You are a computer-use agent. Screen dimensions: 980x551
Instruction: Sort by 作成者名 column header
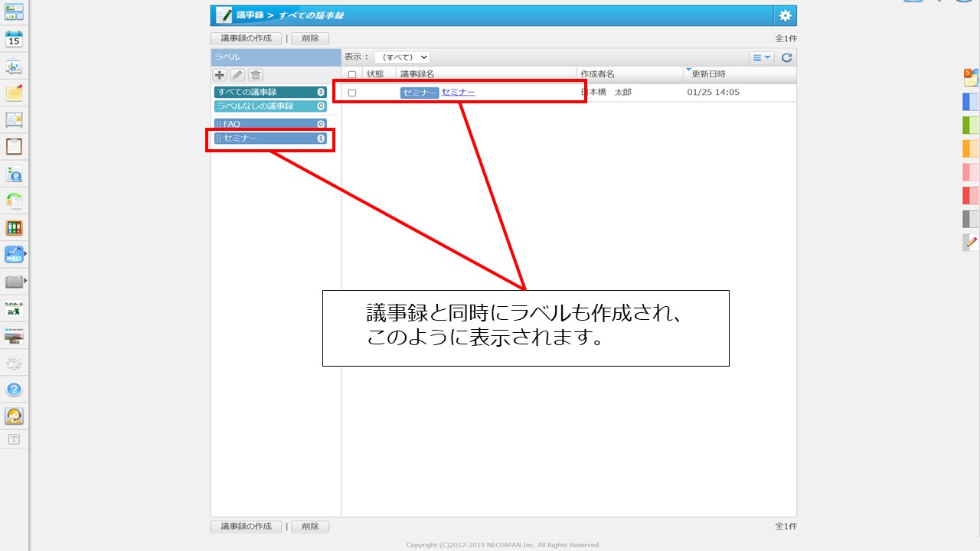coord(597,74)
